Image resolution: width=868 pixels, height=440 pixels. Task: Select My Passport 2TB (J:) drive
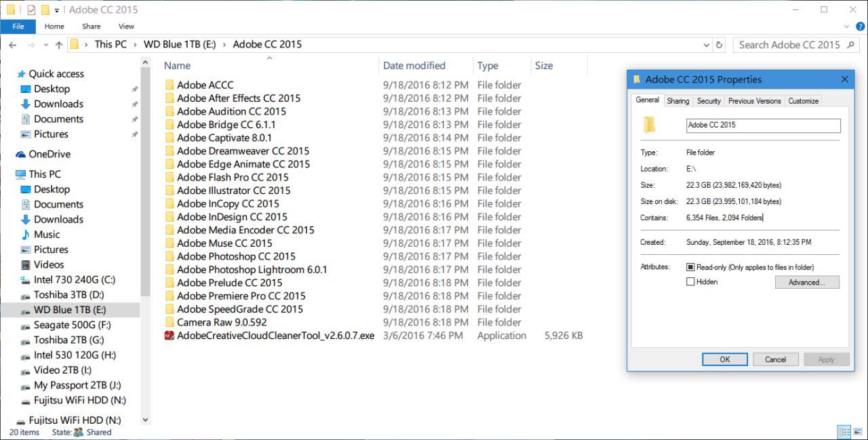pyautogui.click(x=77, y=385)
